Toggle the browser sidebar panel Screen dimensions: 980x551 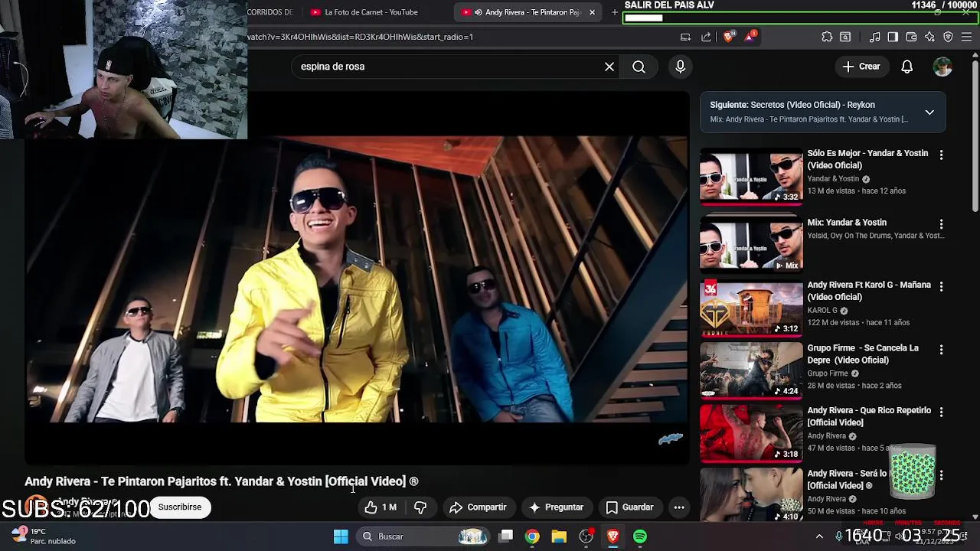(893, 37)
